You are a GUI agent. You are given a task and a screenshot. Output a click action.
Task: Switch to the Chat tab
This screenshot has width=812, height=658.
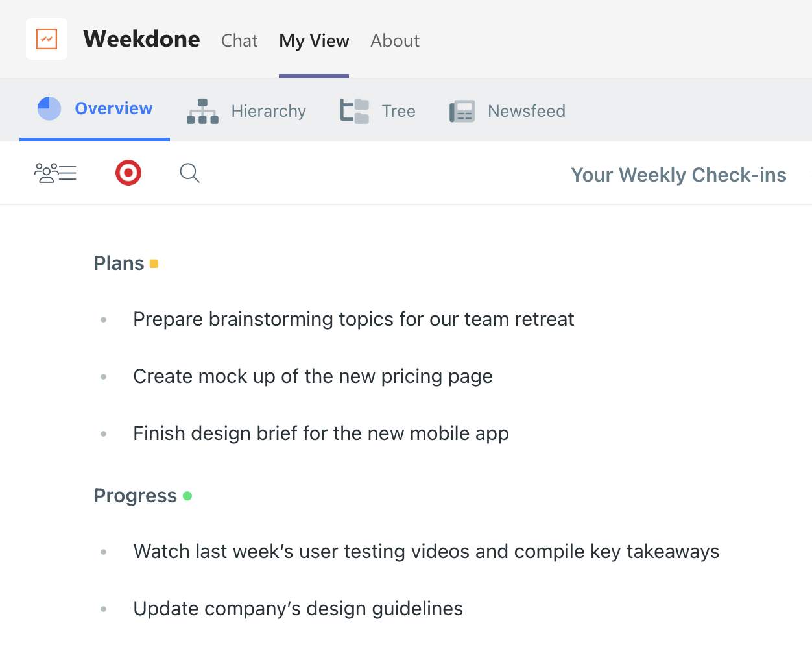[x=239, y=41]
